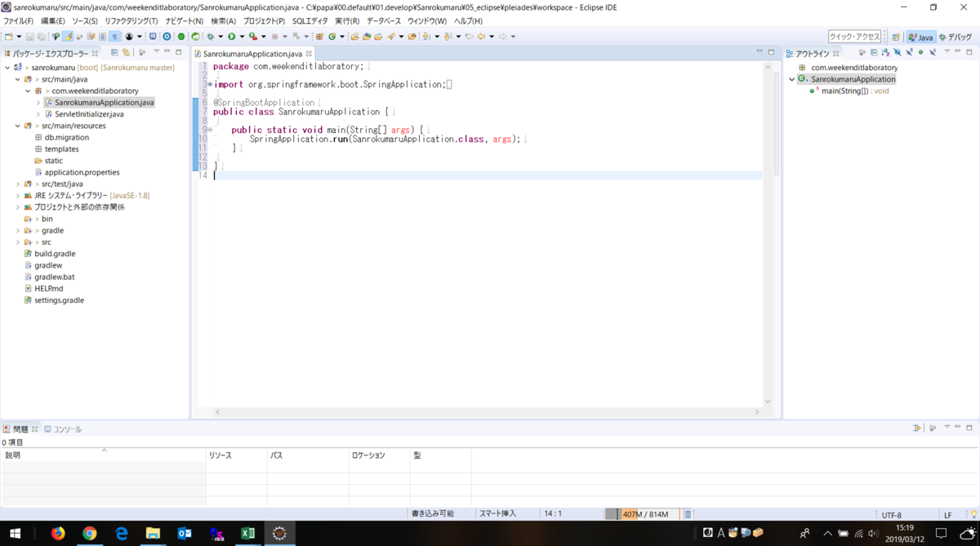Viewport: 980px width, 546px height.
Task: Switch to the デバッグ perspective
Action: pos(954,37)
